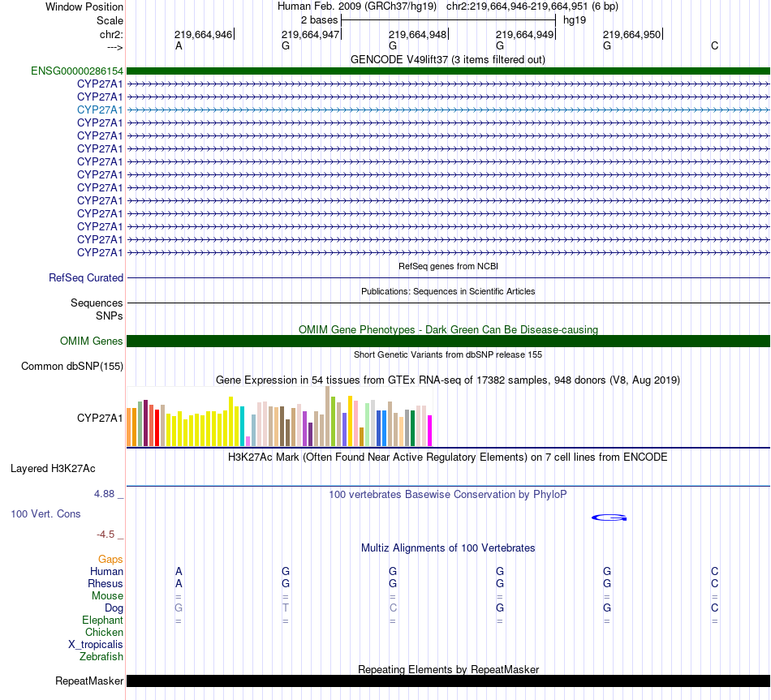Open the H3K27Ac Mark ENCODE track title

447,457
